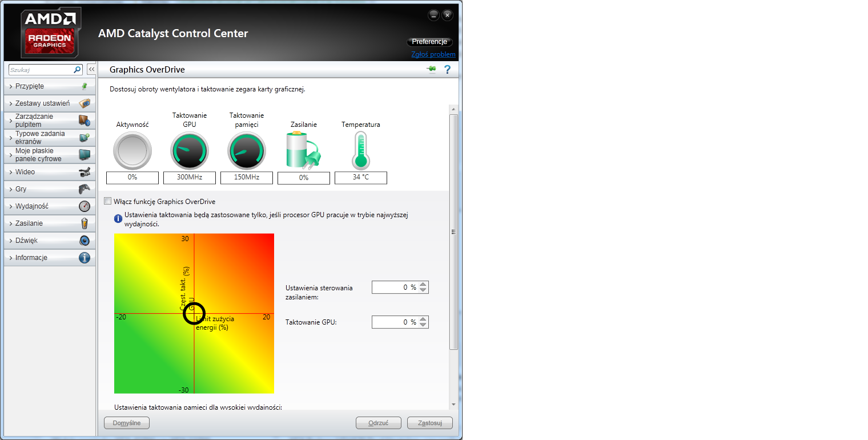Click the info icon beside the clock settings note
This screenshot has width=868, height=440.
click(x=118, y=218)
